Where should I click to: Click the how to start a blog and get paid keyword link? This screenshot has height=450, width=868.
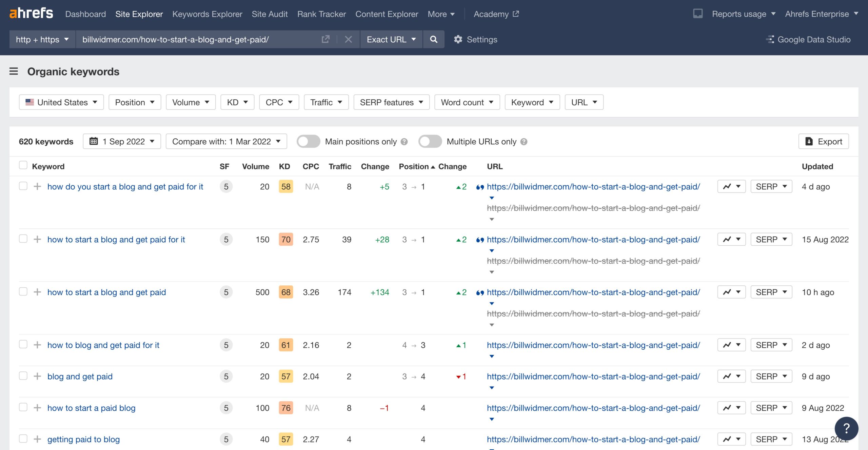[x=106, y=292]
